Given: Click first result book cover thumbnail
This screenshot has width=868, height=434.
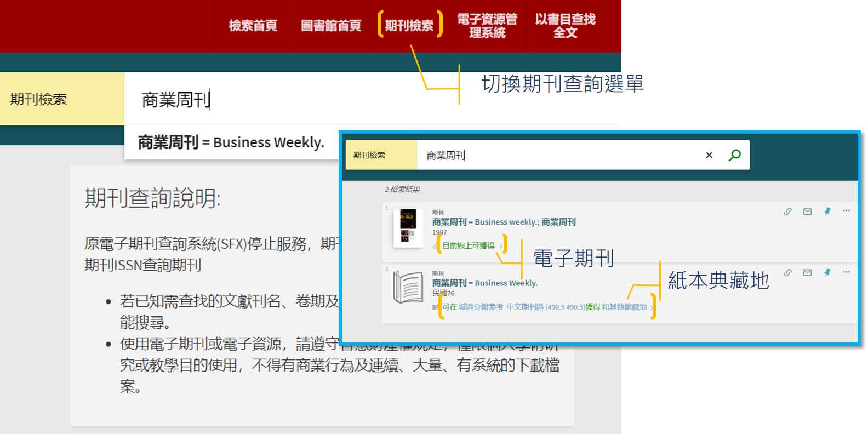Looking at the screenshot, I should click(408, 227).
